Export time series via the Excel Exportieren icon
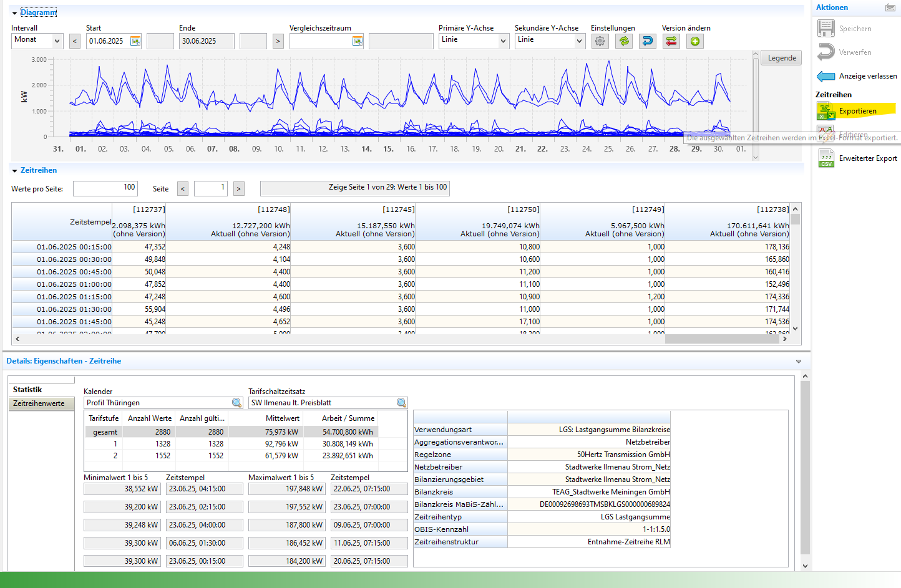The height and width of the screenshot is (588, 901). [826, 112]
